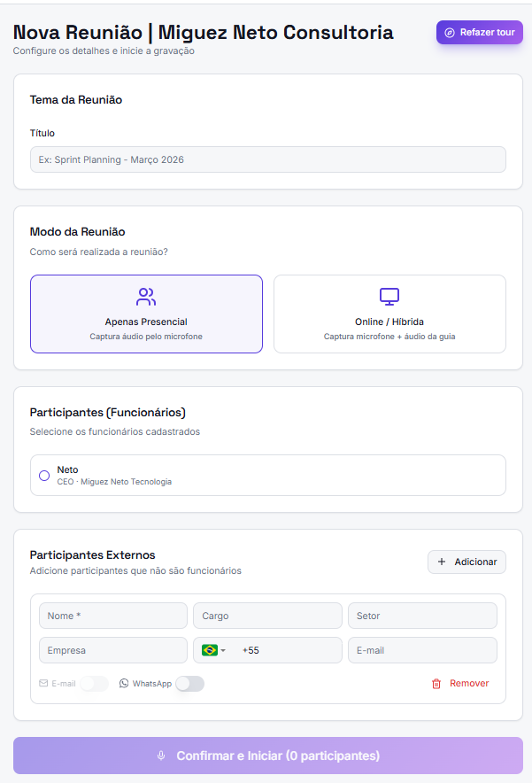Click the Como será realizada a reunião? text
Image resolution: width=532 pixels, height=783 pixels.
pos(99,252)
